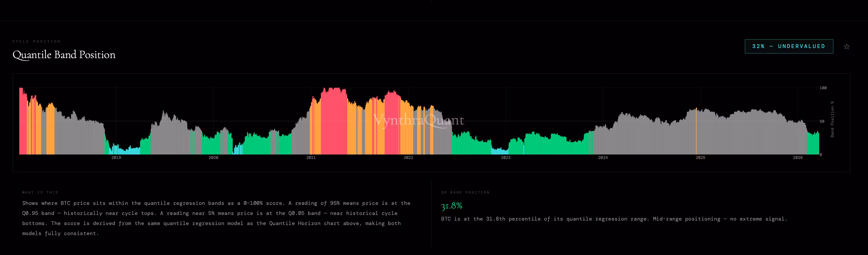
Task: Click the 0 tick on the y-axis
Action: click(x=821, y=155)
